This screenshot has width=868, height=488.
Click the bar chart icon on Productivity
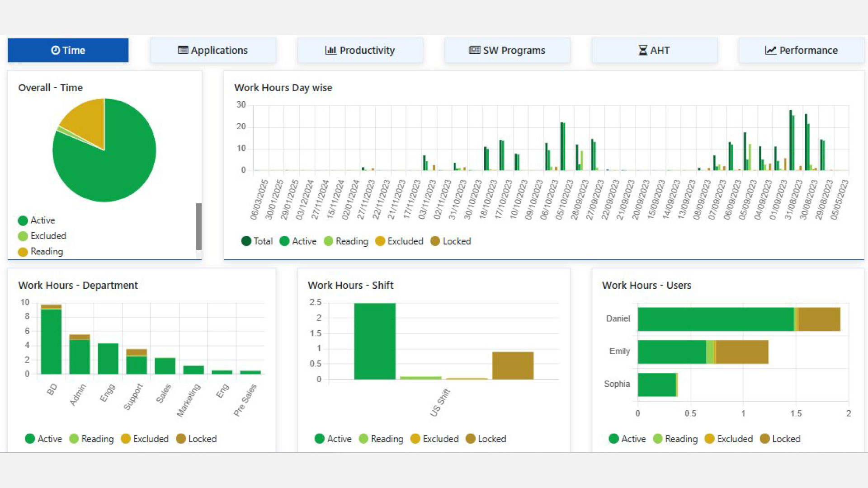[330, 50]
